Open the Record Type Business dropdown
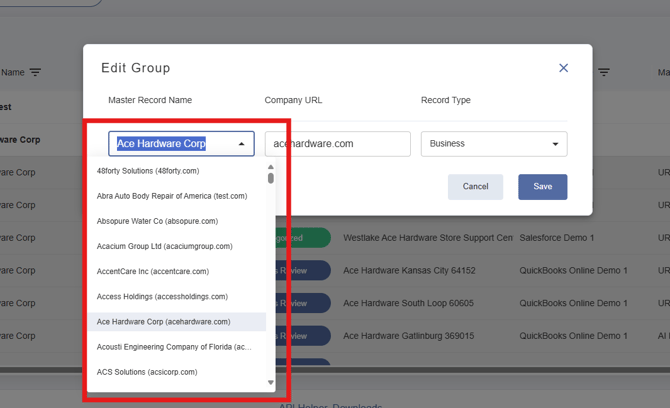The image size is (670, 408). [x=494, y=144]
